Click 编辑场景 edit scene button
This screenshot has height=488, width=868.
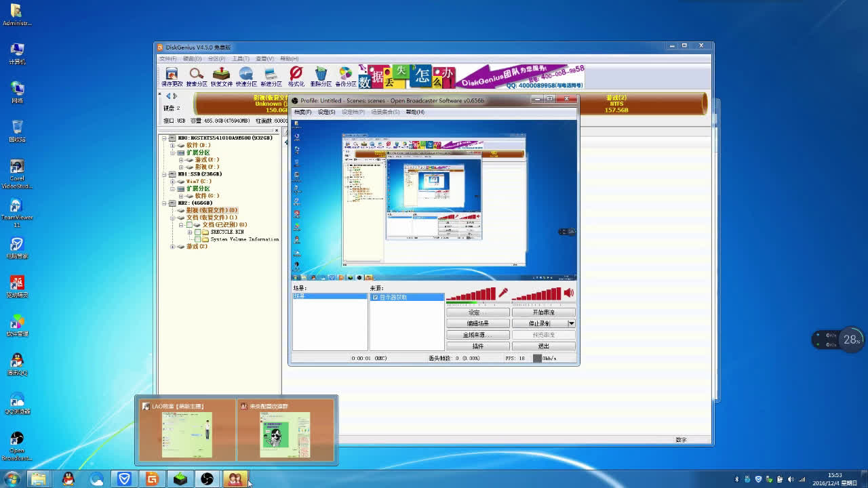[477, 323]
